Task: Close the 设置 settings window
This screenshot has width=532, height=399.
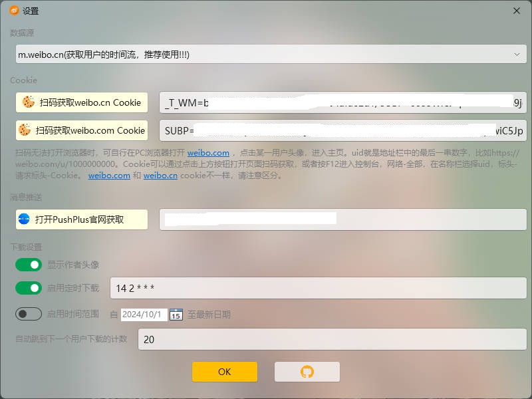Action: (x=517, y=11)
